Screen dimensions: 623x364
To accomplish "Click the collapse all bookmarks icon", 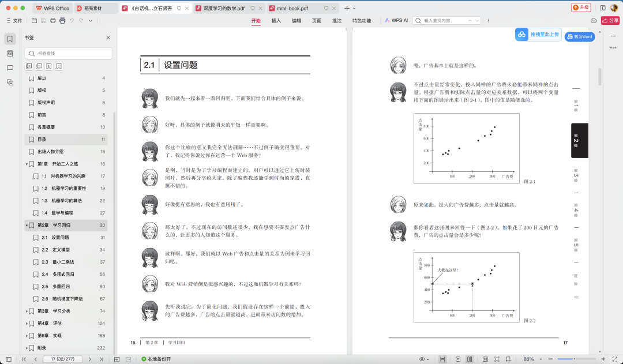I will click(39, 66).
